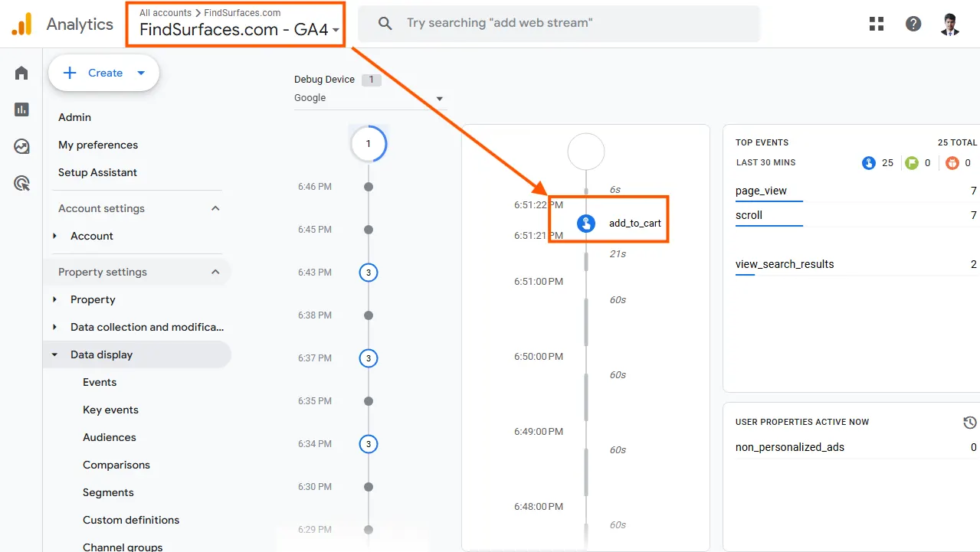980x552 pixels.
Task: Open the Home icon in left rail
Action: pyautogui.click(x=21, y=73)
